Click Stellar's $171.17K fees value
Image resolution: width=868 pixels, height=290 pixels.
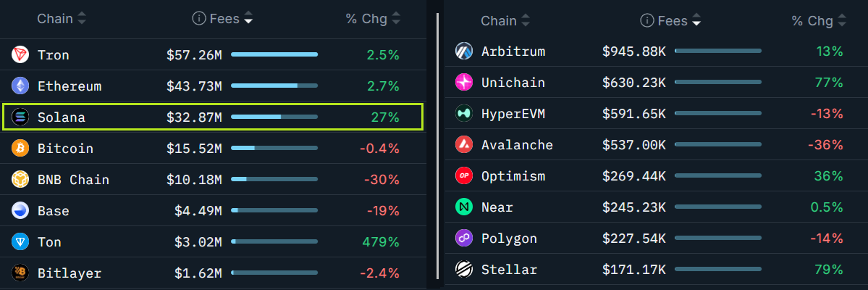[634, 270]
